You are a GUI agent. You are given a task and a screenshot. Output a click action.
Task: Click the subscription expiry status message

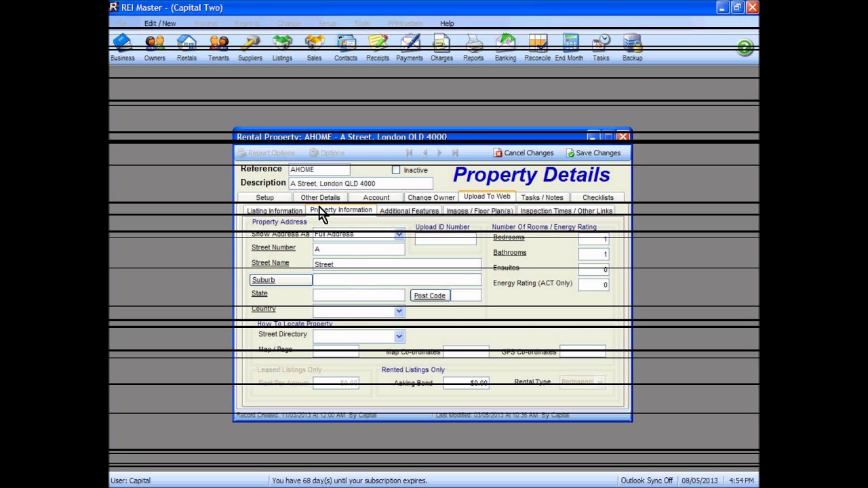point(350,481)
